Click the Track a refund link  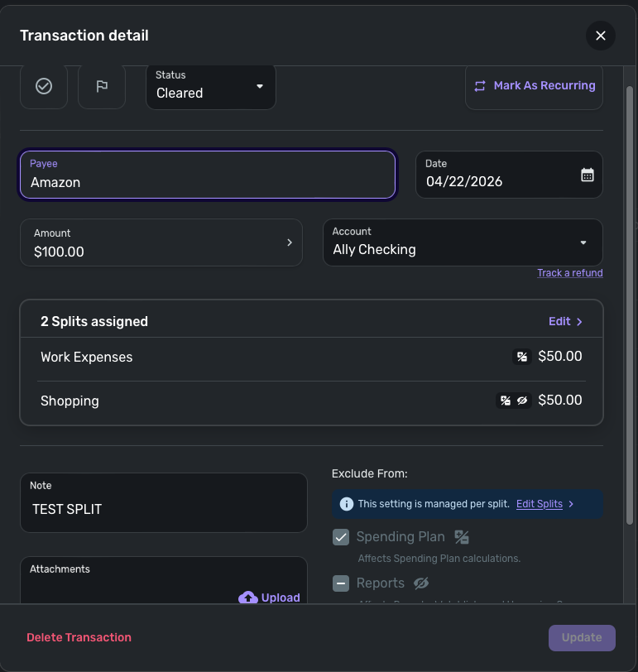tap(569, 273)
